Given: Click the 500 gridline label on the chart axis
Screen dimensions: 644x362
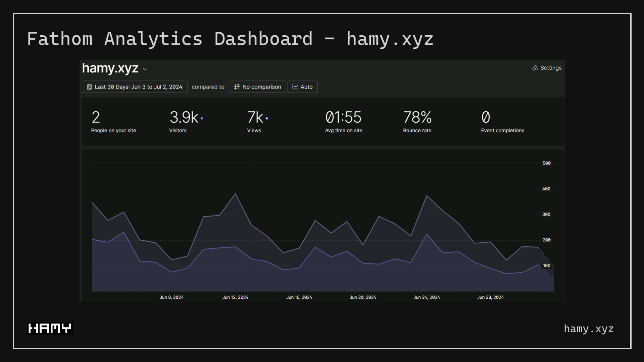Looking at the screenshot, I should (546, 163).
